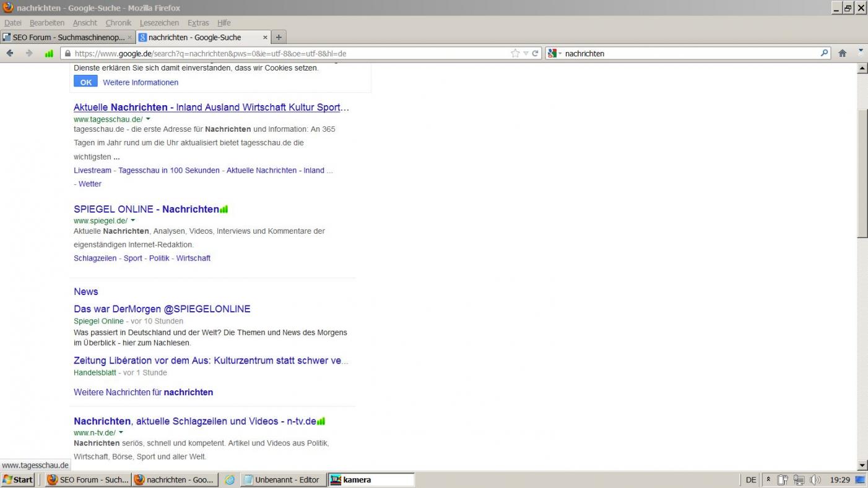868x488 pixels.
Task: Open the address bar history dropdown arrow
Action: click(x=526, y=53)
